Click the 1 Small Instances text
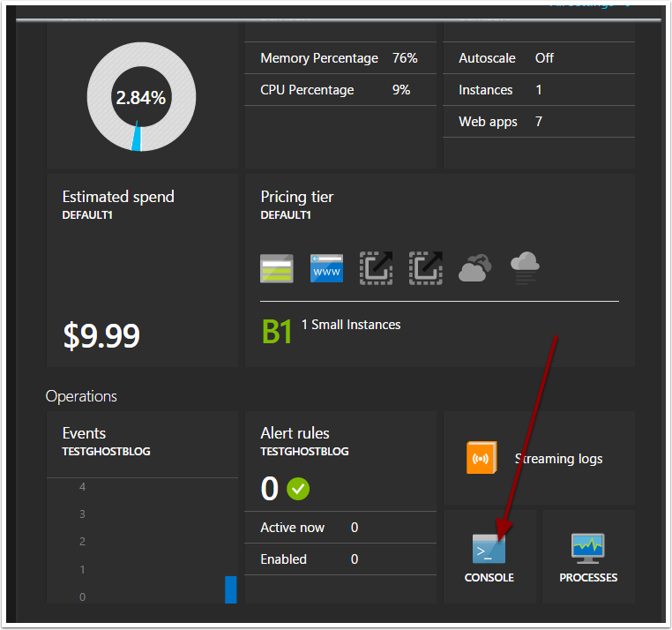The width and height of the screenshot is (672, 630). click(x=351, y=325)
